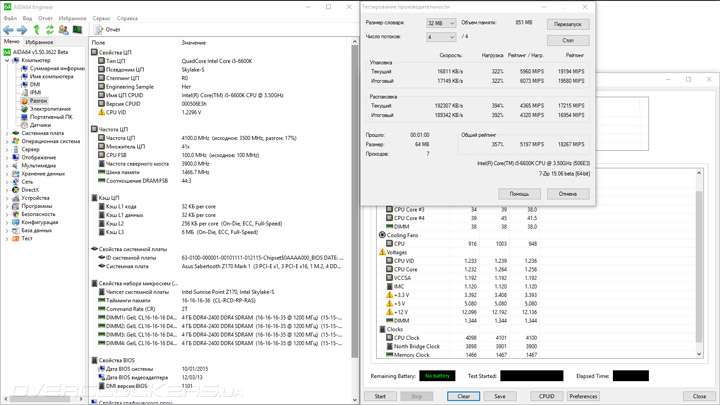Screen dimensions: 720x405
Task: Expand the Отображение tree node
Action: tap(7, 158)
